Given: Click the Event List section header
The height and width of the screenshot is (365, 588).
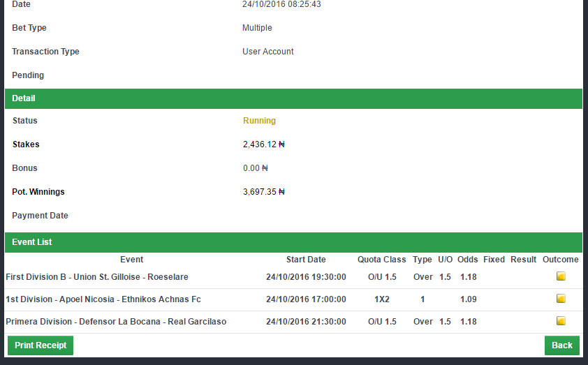Looking at the screenshot, I should (x=293, y=242).
